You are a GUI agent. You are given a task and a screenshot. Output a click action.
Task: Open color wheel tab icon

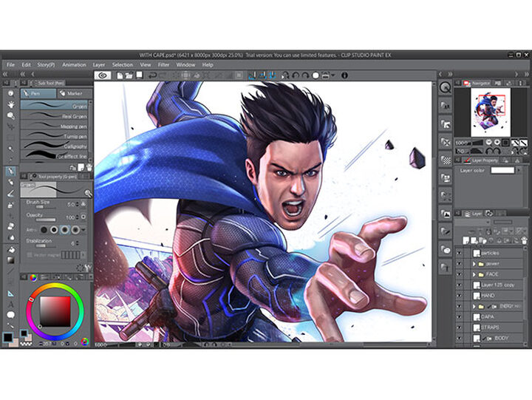pos(33,277)
